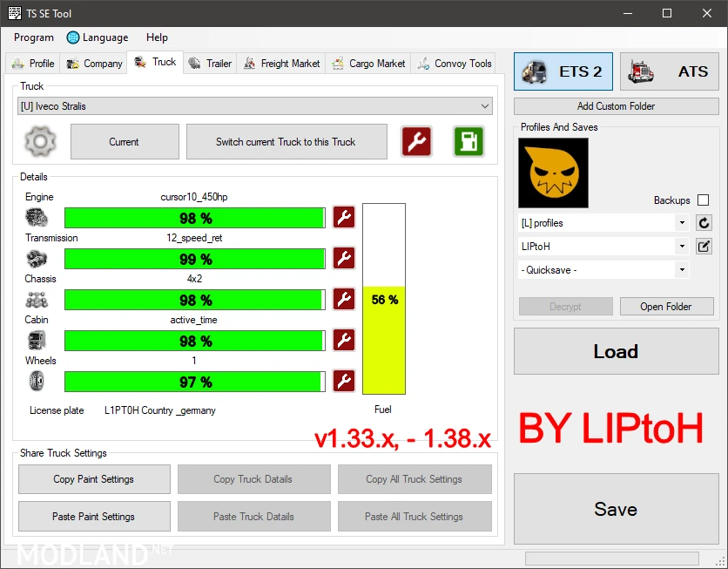
Task: Click the green save truck icon
Action: pyautogui.click(x=468, y=141)
